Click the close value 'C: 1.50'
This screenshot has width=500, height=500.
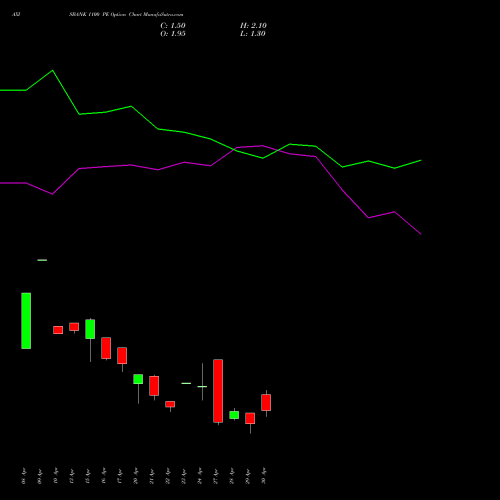173,26
